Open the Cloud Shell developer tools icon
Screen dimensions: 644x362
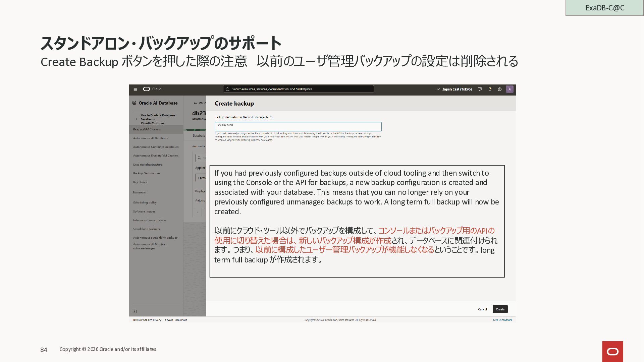click(480, 89)
